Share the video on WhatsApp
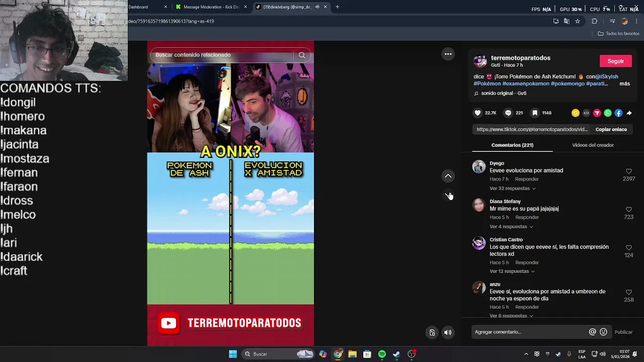The height and width of the screenshot is (362, 644). [608, 113]
